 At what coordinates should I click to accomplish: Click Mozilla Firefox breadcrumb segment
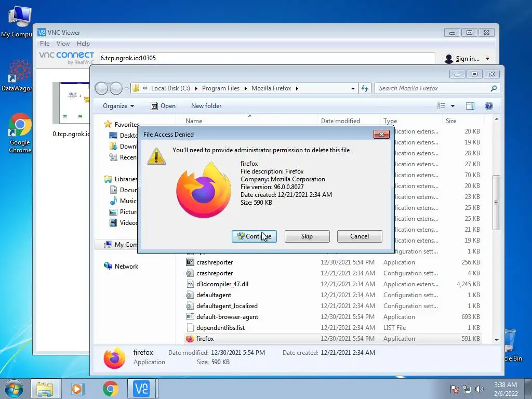(x=271, y=88)
